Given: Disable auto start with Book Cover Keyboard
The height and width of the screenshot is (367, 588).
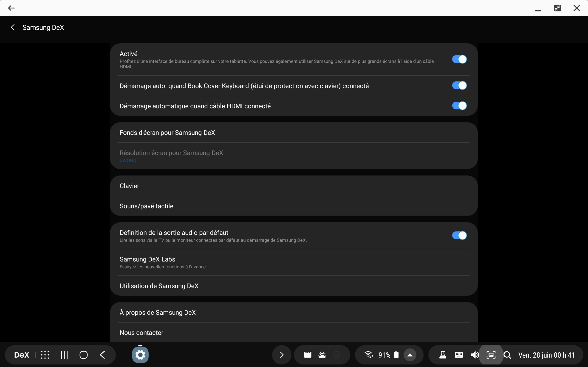Looking at the screenshot, I should pyautogui.click(x=459, y=86).
